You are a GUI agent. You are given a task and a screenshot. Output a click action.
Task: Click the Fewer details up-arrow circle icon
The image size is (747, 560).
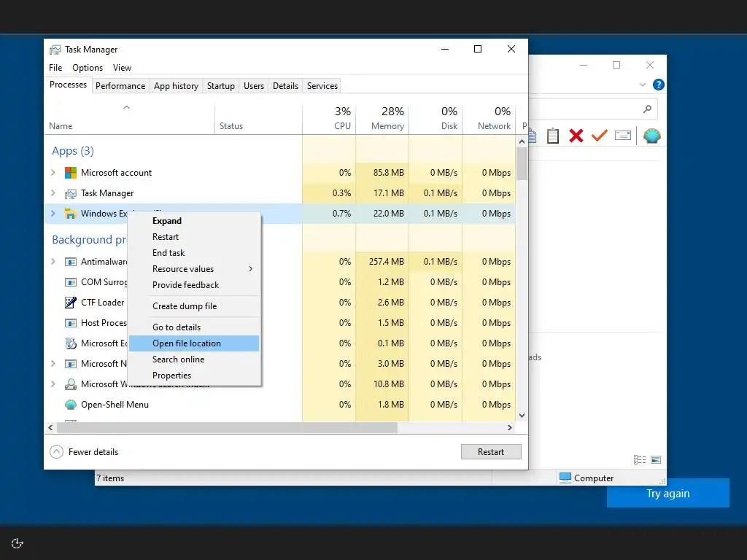tap(56, 451)
